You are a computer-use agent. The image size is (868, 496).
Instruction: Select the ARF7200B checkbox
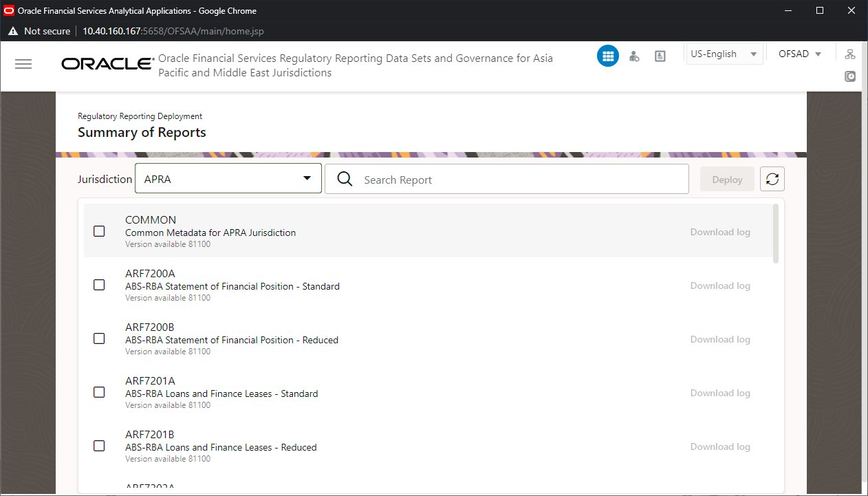[x=99, y=338]
